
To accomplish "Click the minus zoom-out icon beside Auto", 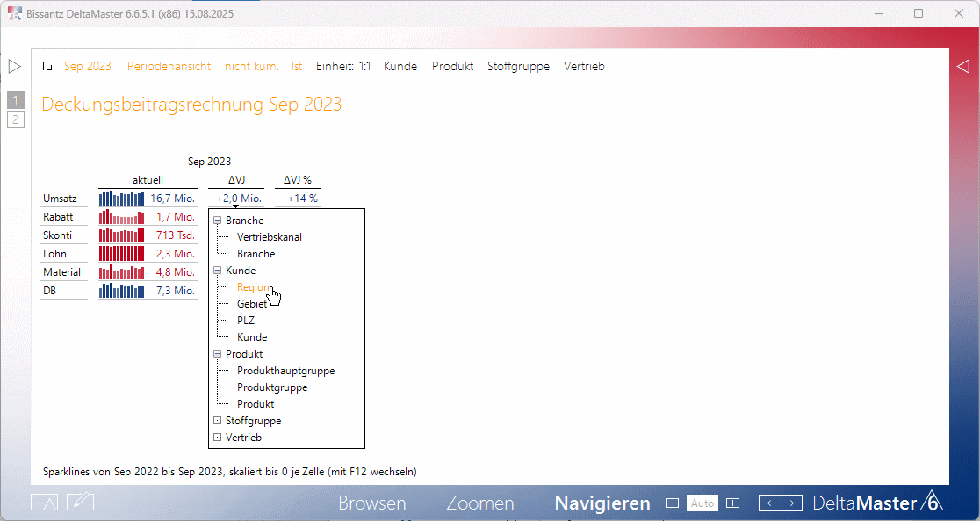I will tap(673, 503).
